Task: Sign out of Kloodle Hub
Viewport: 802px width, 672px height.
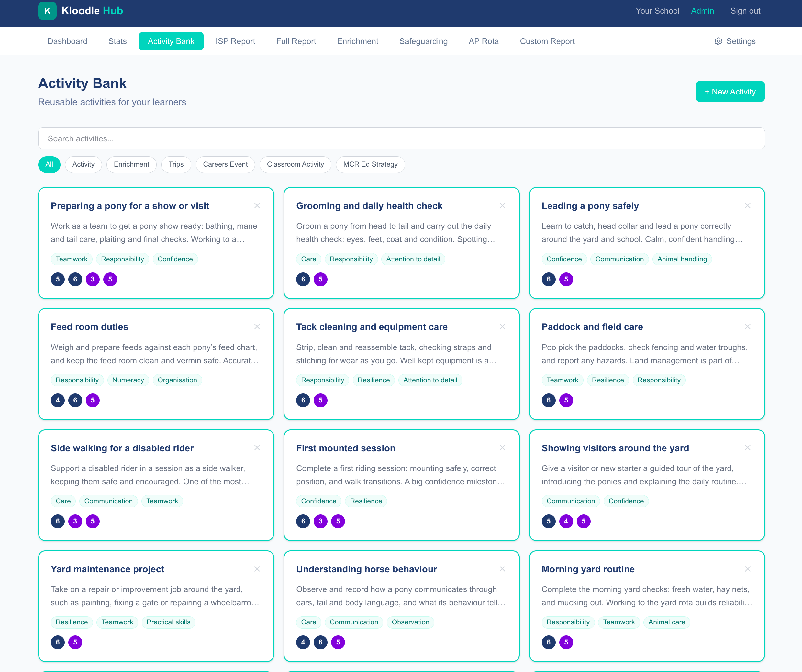Action: (745, 11)
